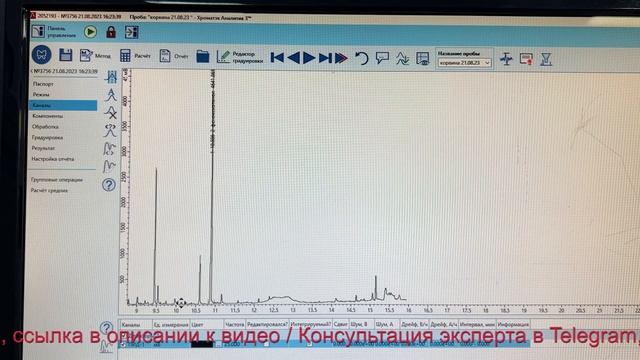Open the Метод method editor

point(95,56)
